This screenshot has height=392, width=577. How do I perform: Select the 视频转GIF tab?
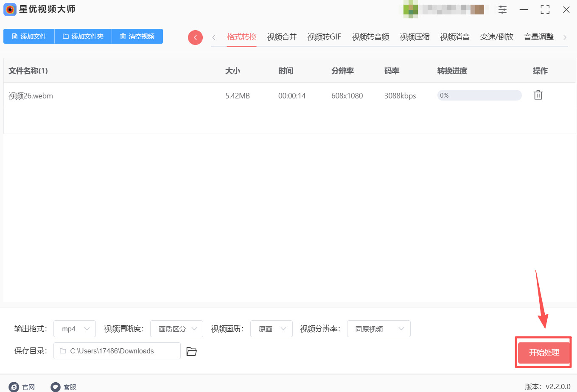click(x=324, y=37)
